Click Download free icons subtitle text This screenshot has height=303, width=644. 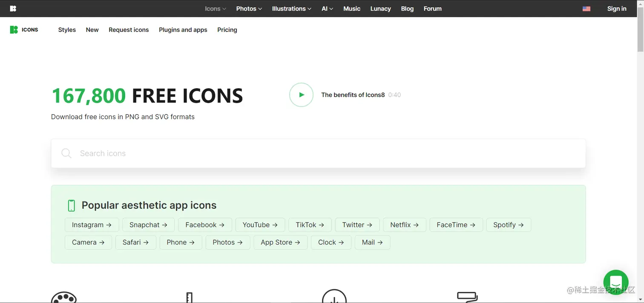(x=123, y=117)
